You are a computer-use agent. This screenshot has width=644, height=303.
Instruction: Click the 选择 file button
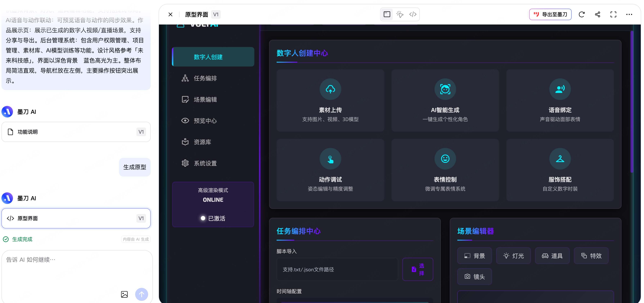tap(418, 269)
